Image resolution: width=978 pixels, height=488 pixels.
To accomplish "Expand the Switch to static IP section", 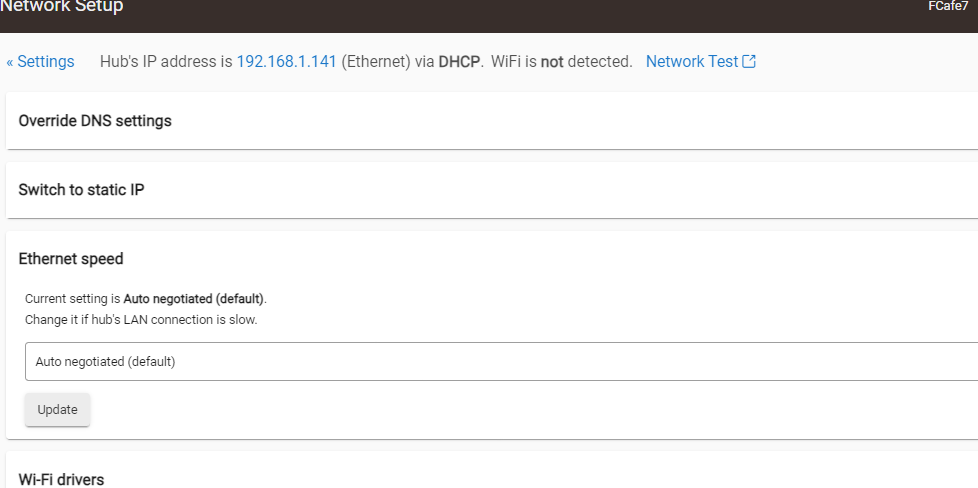I will click(81, 190).
